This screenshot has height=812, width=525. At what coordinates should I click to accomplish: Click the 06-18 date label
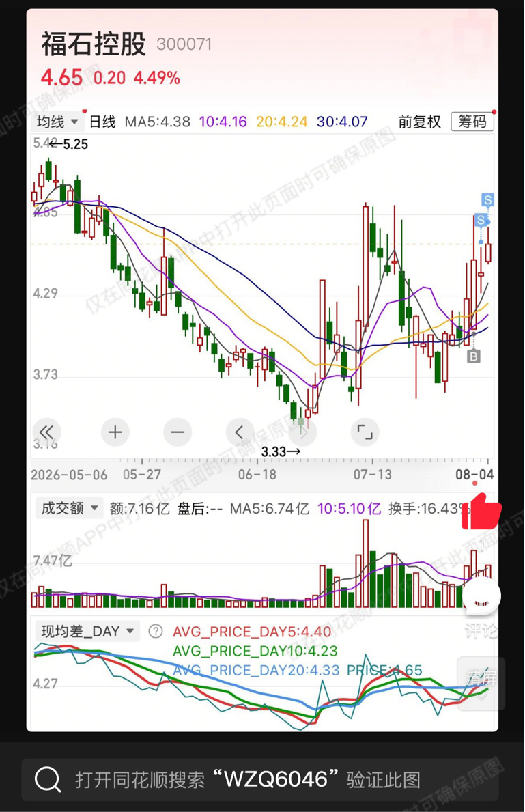[x=257, y=475]
